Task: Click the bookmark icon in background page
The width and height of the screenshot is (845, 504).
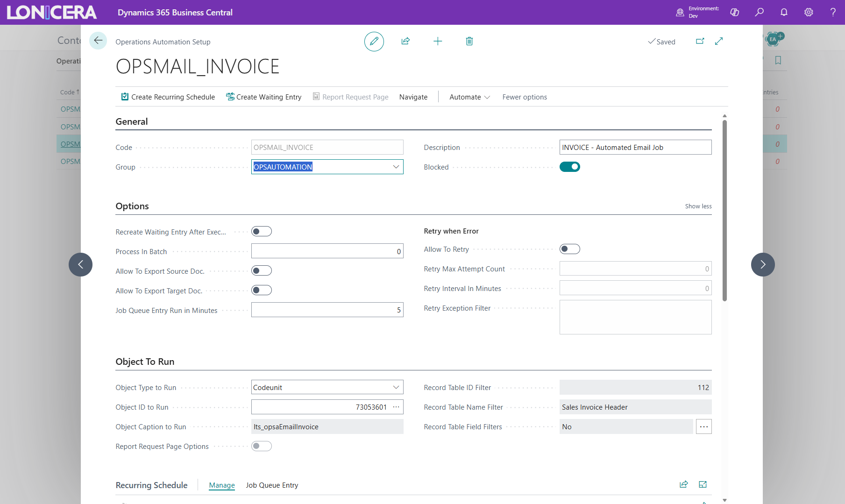Action: pyautogui.click(x=778, y=60)
